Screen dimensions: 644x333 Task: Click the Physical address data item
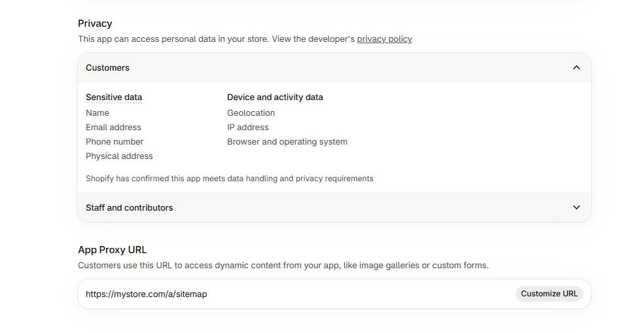click(119, 156)
